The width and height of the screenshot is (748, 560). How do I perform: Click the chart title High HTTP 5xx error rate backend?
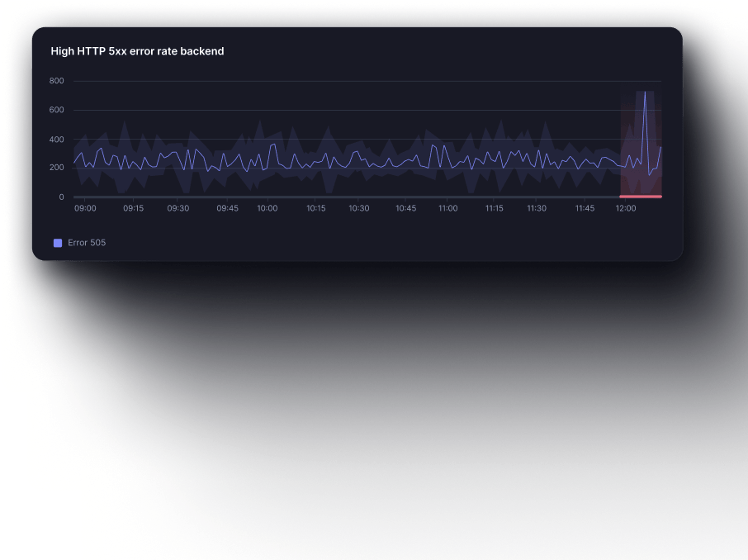[137, 51]
